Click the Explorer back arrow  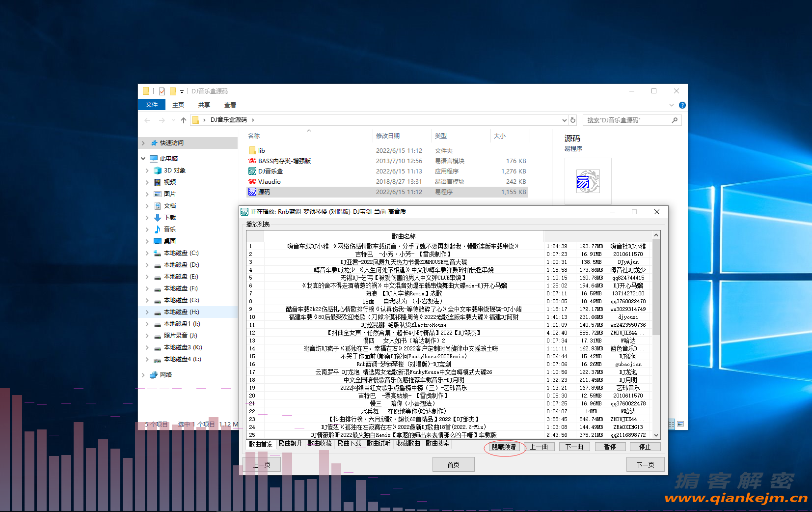point(147,120)
